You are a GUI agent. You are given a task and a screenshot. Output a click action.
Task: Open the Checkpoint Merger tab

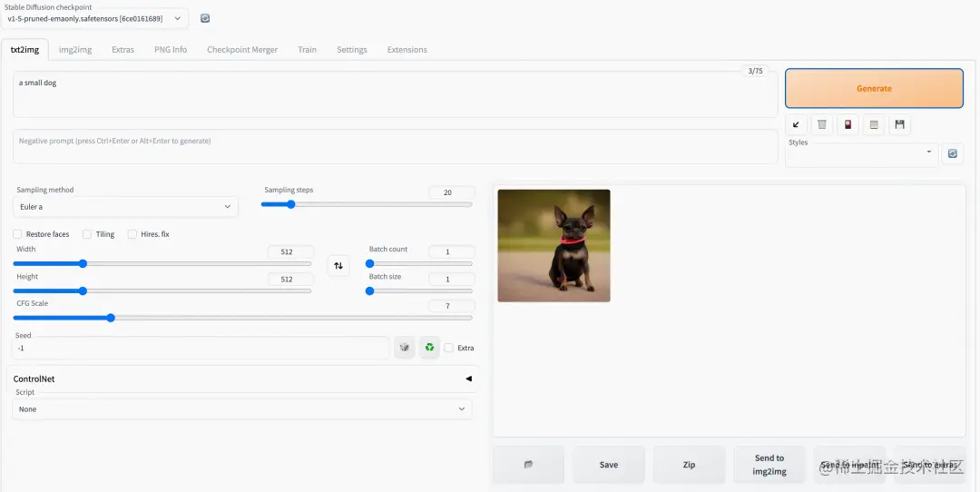[x=242, y=49]
